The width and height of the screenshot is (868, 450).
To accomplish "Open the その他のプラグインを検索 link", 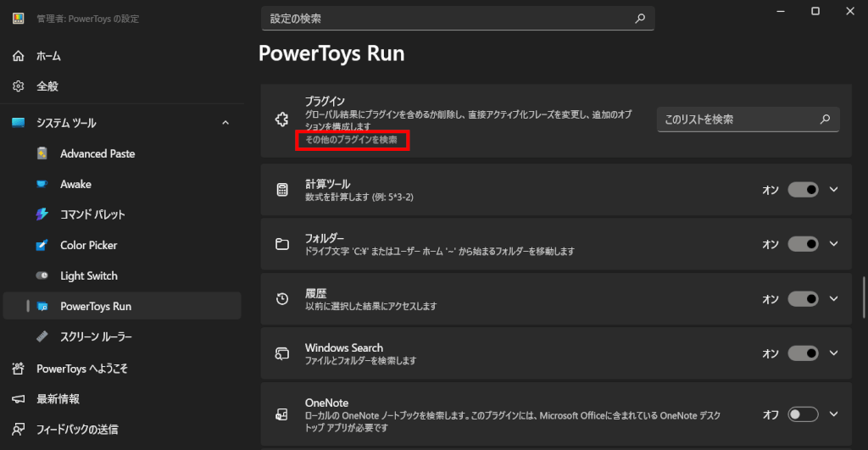I will point(351,140).
